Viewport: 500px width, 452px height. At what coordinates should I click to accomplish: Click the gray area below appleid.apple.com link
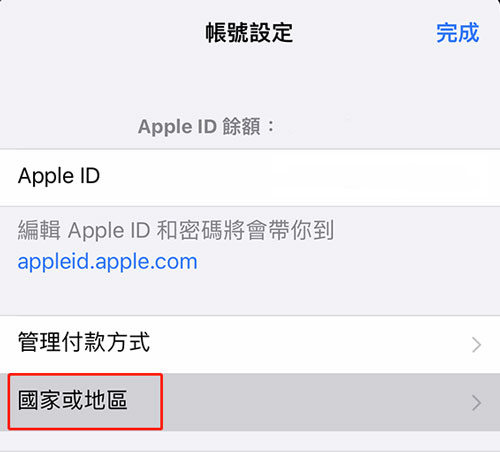click(x=250, y=295)
